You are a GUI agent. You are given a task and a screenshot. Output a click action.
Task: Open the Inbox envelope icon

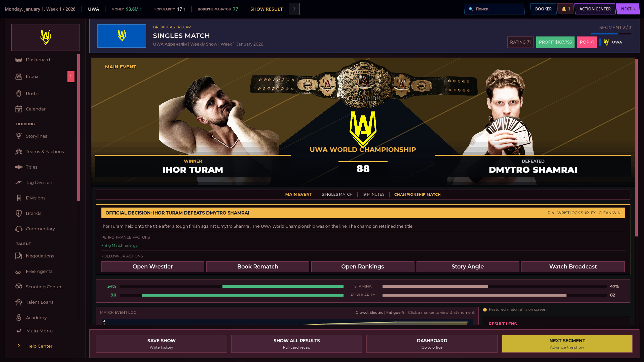point(19,76)
